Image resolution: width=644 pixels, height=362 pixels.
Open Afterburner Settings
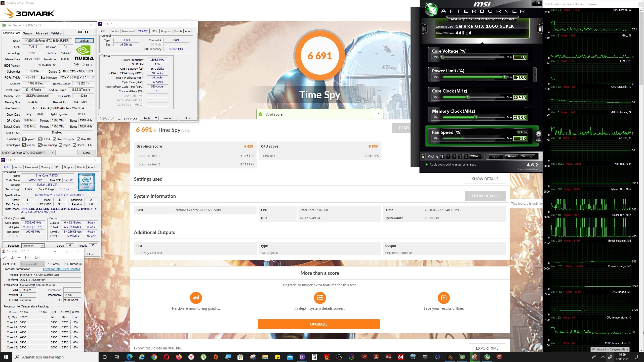[528, 156]
